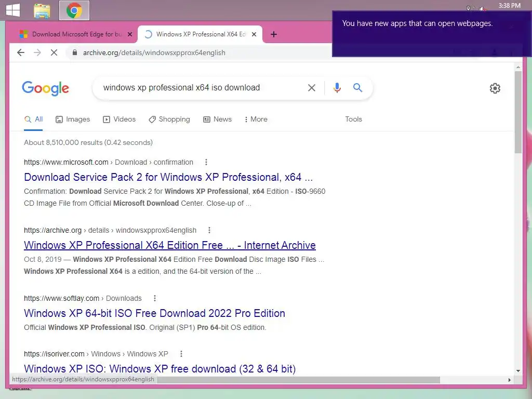Select the All search results tab
Screen dimensions: 532x399
pos(33,119)
